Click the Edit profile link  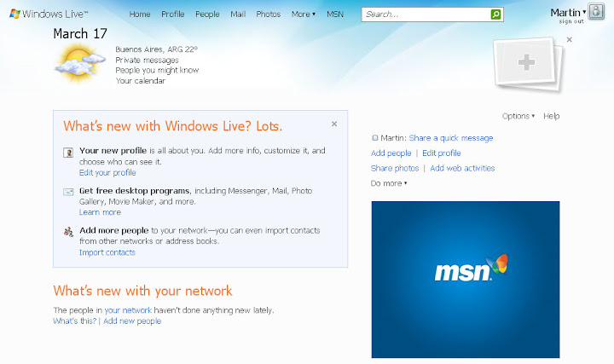pos(442,153)
